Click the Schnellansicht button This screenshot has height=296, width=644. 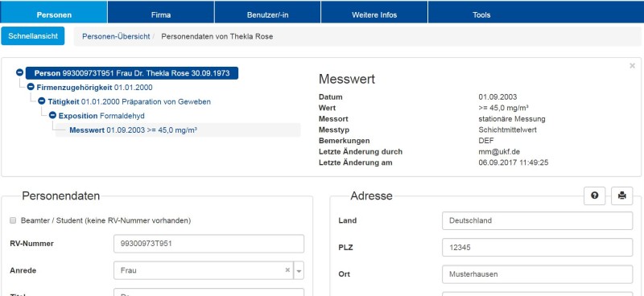[33, 36]
